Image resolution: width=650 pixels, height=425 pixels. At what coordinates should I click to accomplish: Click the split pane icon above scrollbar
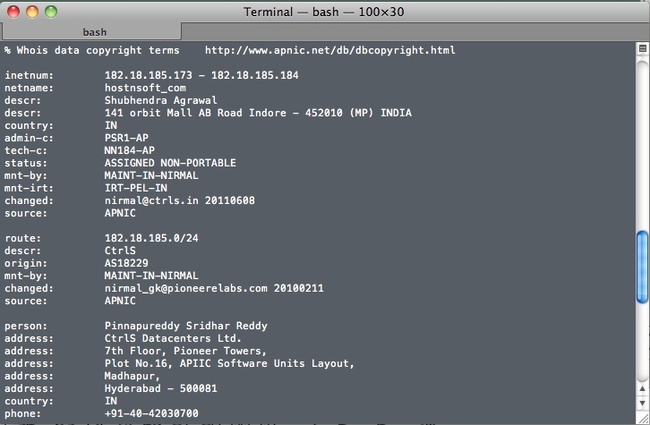(641, 47)
